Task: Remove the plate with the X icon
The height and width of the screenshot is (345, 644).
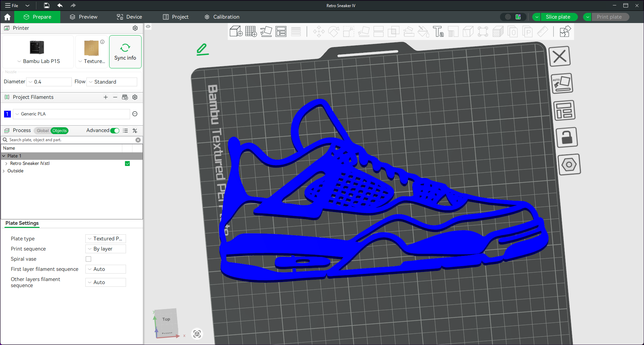Action: click(x=559, y=56)
